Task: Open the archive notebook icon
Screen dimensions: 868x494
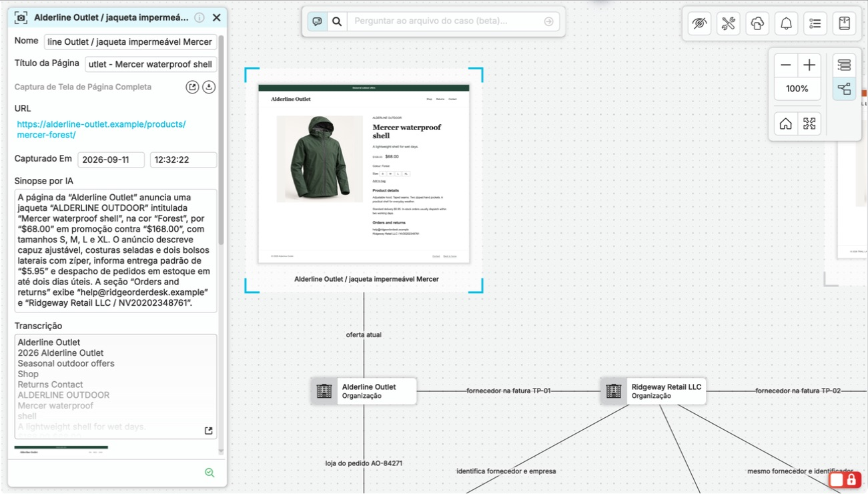Action: click(x=845, y=23)
